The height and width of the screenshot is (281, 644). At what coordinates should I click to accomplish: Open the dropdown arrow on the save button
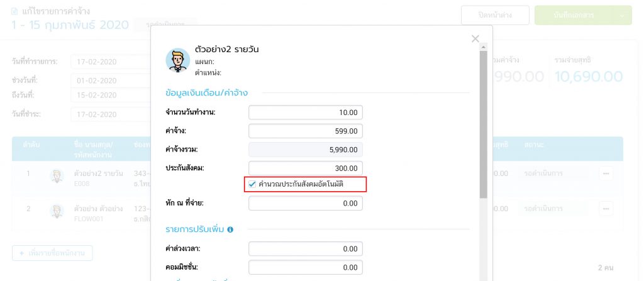pos(622,15)
